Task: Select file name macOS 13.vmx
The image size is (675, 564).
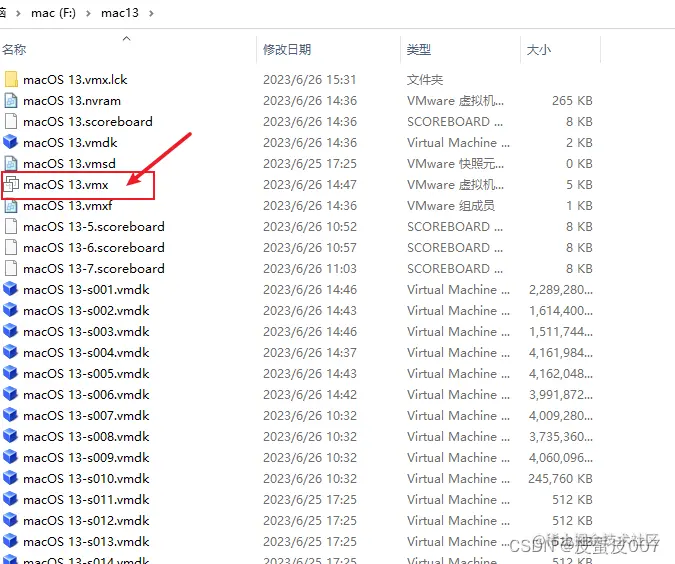Action: (66, 185)
